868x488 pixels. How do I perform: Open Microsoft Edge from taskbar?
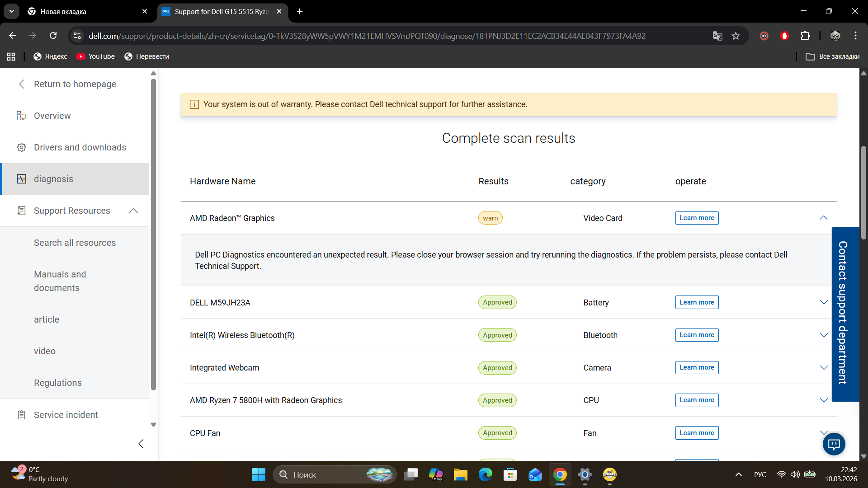(x=486, y=474)
